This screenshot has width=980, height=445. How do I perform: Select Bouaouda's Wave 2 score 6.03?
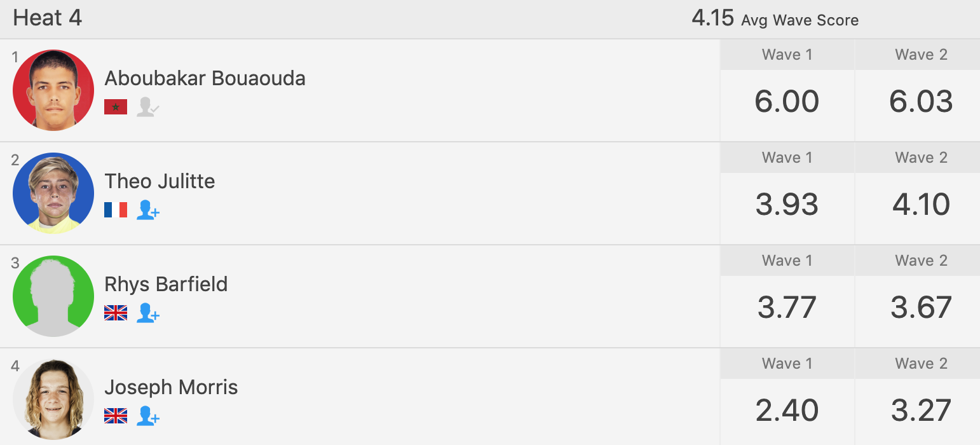[921, 102]
